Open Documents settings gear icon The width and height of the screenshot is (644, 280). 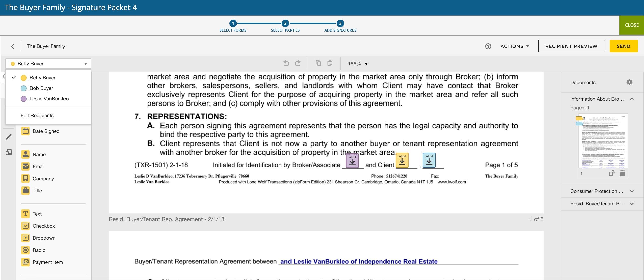(x=629, y=82)
